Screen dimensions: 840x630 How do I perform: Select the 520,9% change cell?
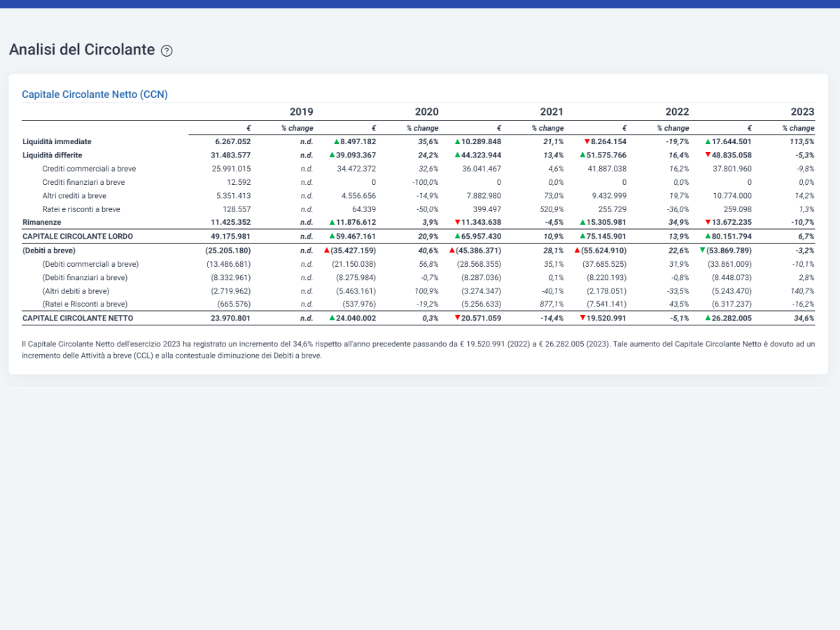(552, 209)
